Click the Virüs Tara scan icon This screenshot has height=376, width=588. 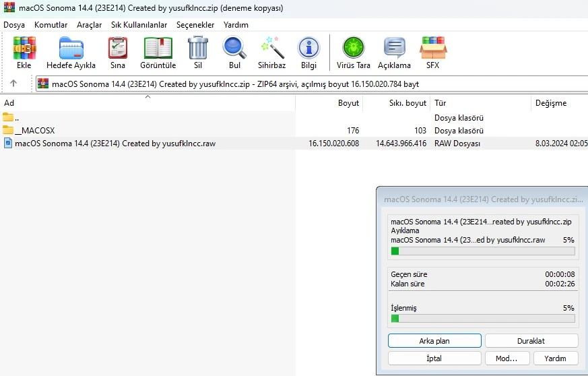click(x=353, y=48)
